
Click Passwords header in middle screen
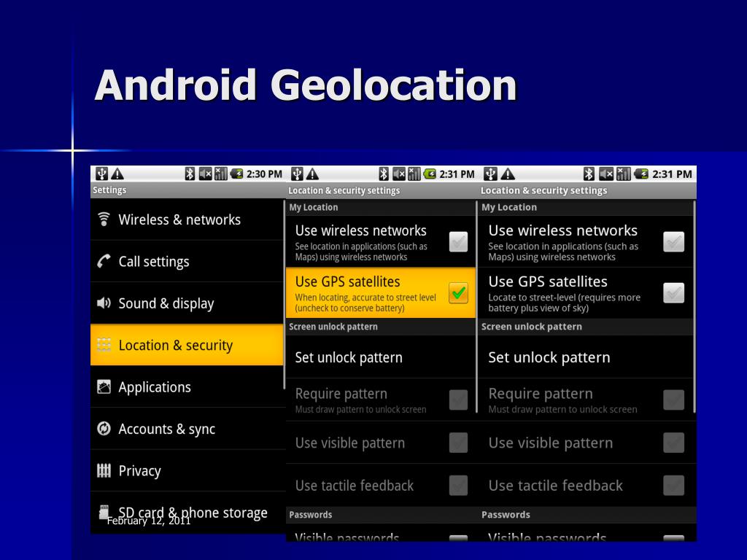point(311,515)
